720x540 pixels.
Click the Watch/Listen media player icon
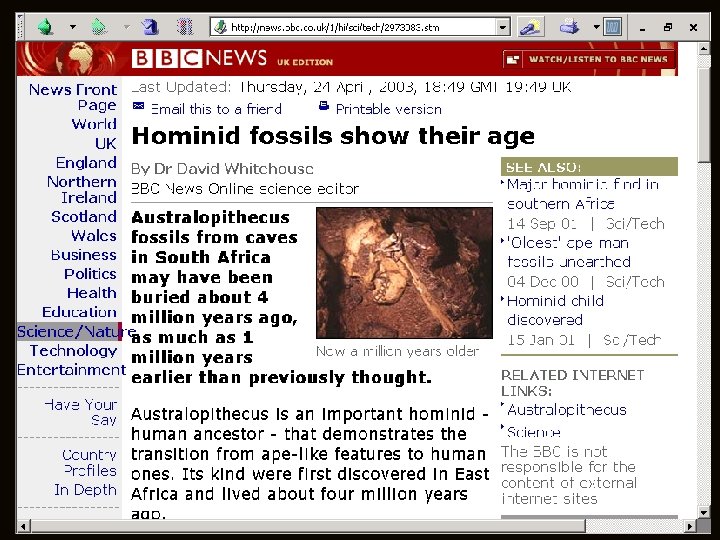click(513, 60)
